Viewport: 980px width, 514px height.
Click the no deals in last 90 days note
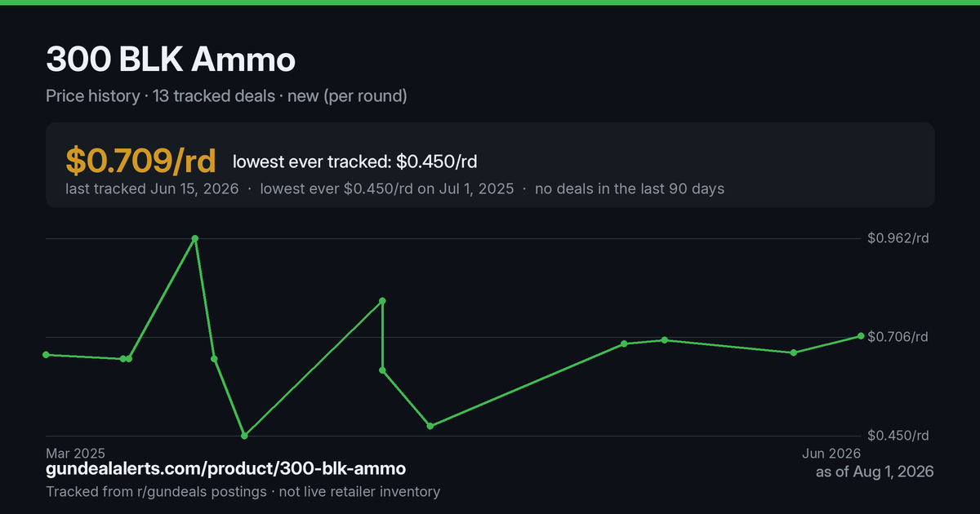(x=630, y=188)
